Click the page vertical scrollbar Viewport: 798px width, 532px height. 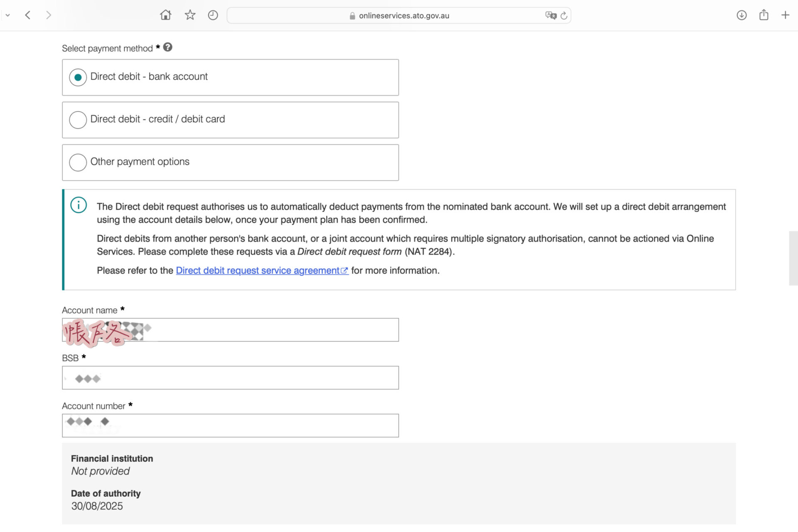793,258
